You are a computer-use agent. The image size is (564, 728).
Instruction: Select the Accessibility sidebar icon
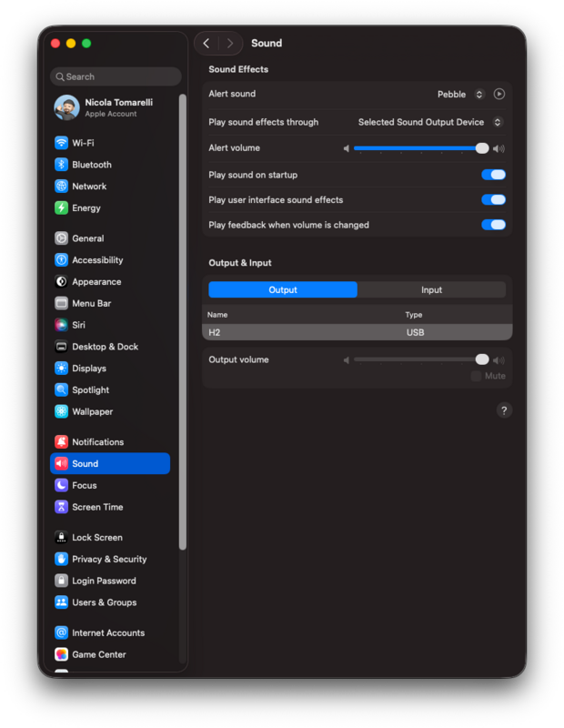(61, 260)
